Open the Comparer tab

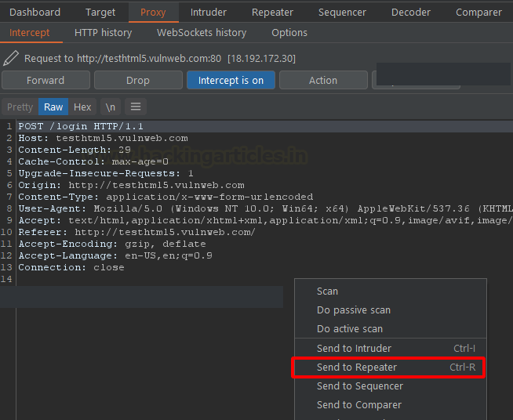click(478, 12)
